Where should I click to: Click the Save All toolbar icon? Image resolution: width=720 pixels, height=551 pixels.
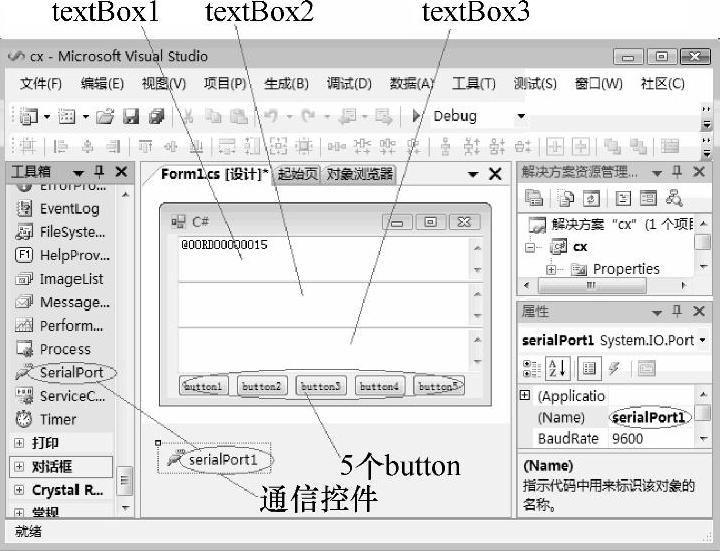pos(157,117)
